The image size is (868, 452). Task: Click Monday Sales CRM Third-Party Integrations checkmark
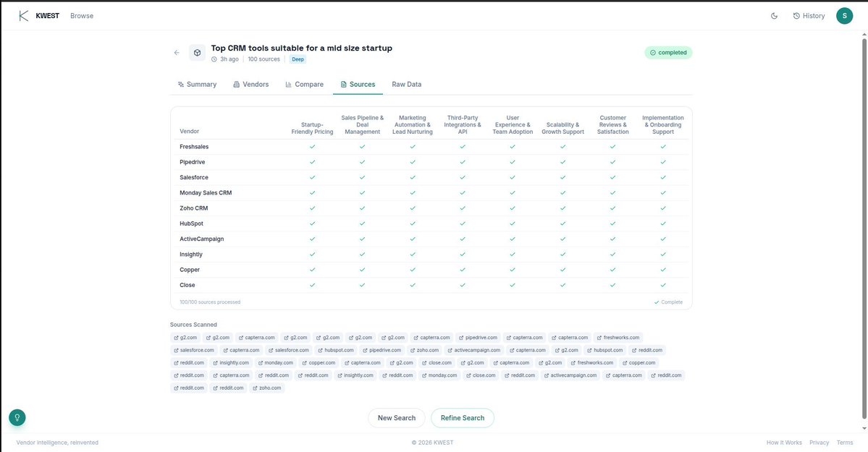pyautogui.click(x=462, y=193)
